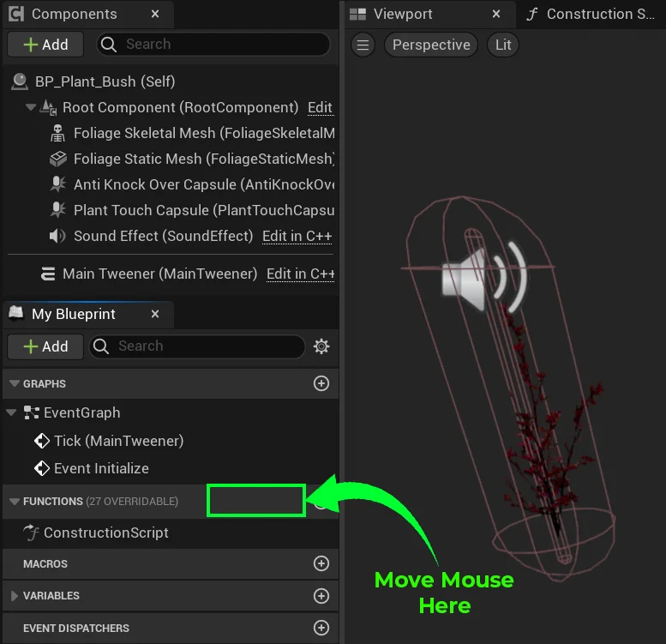The width and height of the screenshot is (666, 644).
Task: Expand the Variables section
Action: [14, 595]
